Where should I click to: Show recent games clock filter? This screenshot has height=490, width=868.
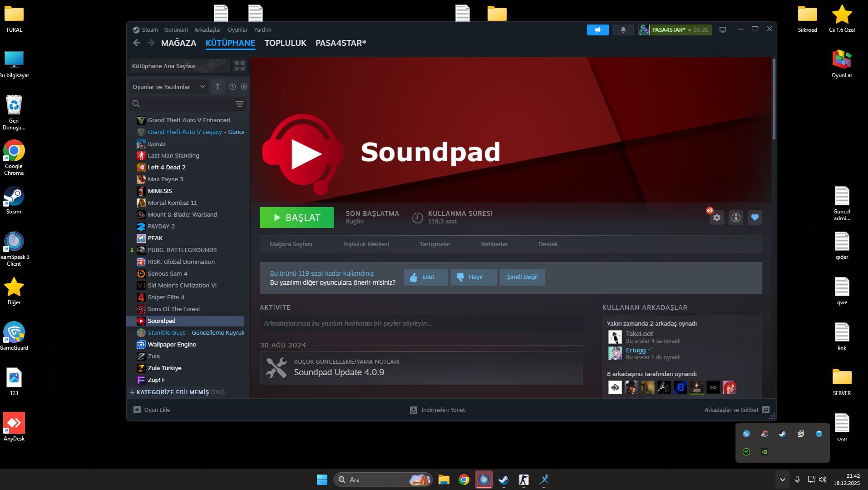[232, 87]
